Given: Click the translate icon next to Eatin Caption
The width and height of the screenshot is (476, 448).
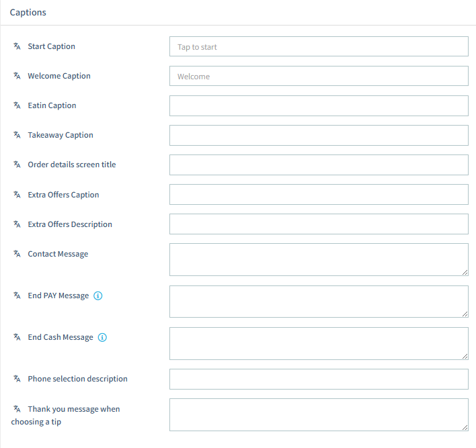Looking at the screenshot, I should pyautogui.click(x=17, y=105).
